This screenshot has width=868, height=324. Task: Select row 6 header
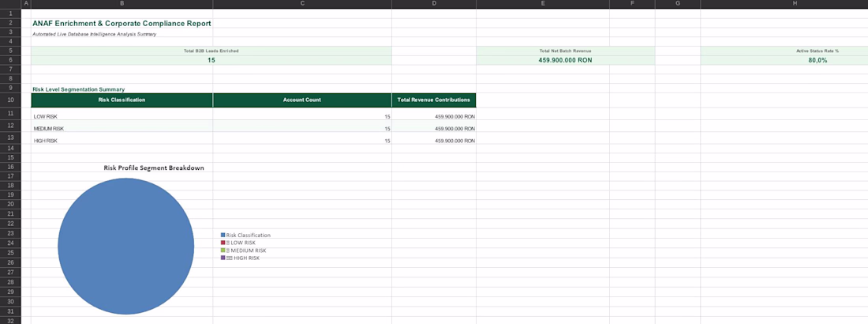(10, 60)
